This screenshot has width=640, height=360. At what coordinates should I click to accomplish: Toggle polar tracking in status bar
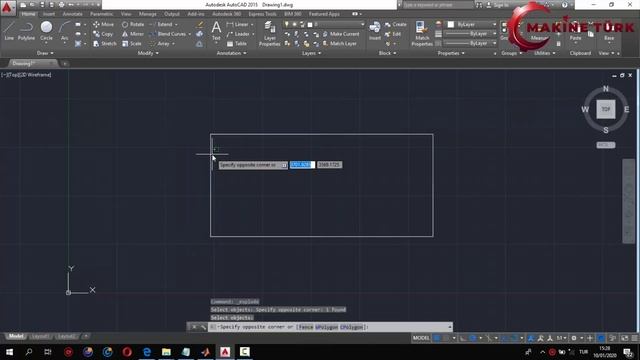coord(473,338)
